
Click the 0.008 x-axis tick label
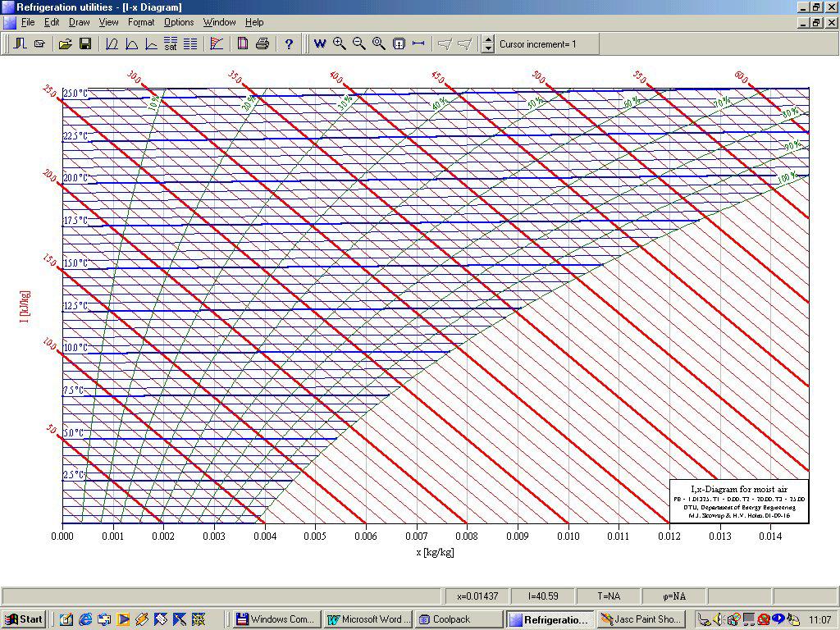(x=467, y=536)
